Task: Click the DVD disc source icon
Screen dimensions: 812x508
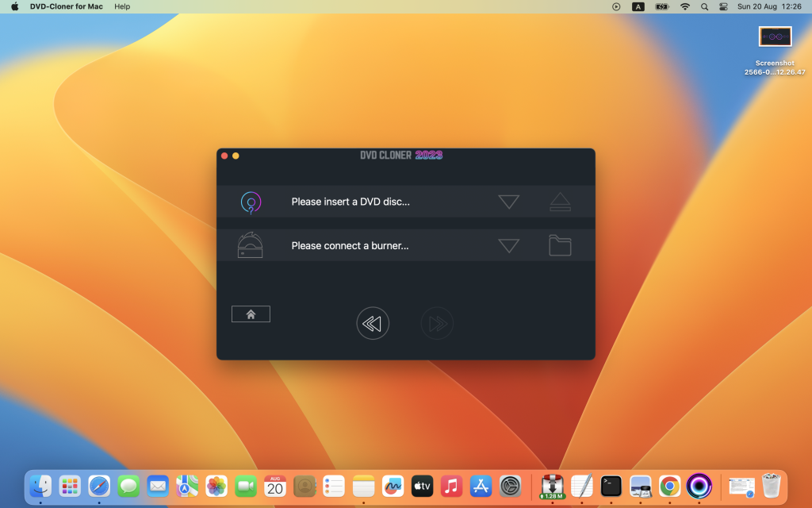Action: (x=251, y=202)
